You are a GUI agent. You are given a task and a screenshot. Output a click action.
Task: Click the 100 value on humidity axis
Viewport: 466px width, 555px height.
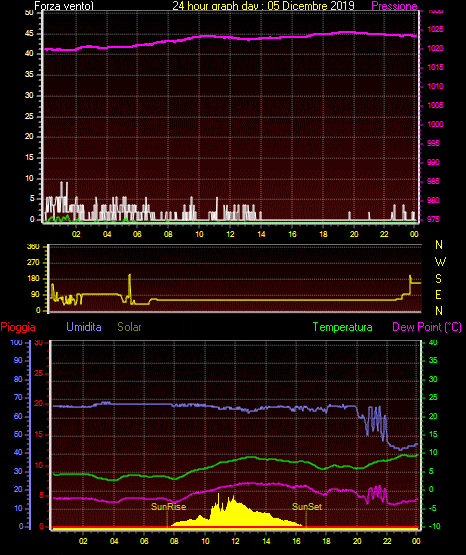coord(16,342)
